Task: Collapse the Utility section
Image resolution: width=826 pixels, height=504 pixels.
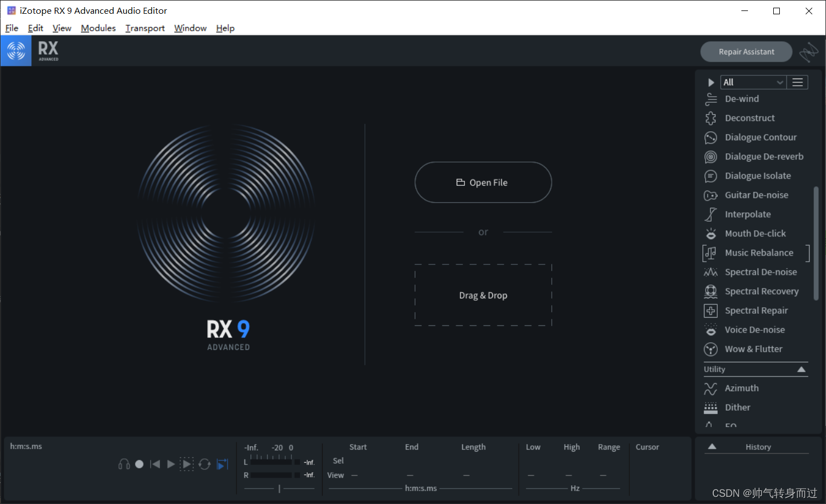Action: click(801, 369)
